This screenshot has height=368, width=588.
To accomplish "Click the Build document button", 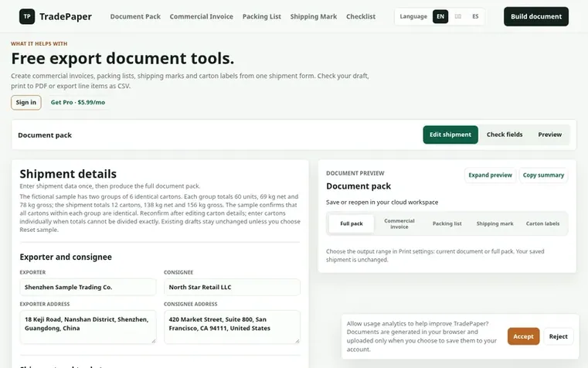I will click(536, 16).
